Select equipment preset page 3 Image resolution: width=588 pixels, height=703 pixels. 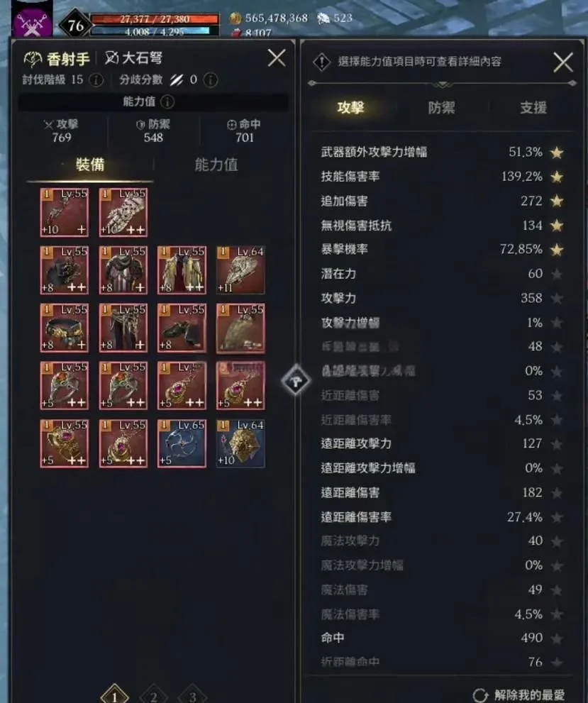pos(192,697)
